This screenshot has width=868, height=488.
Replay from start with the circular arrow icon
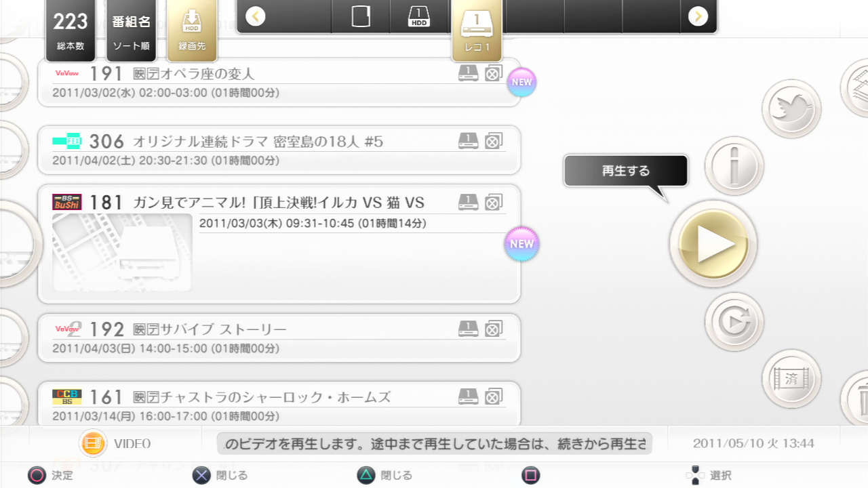click(734, 322)
